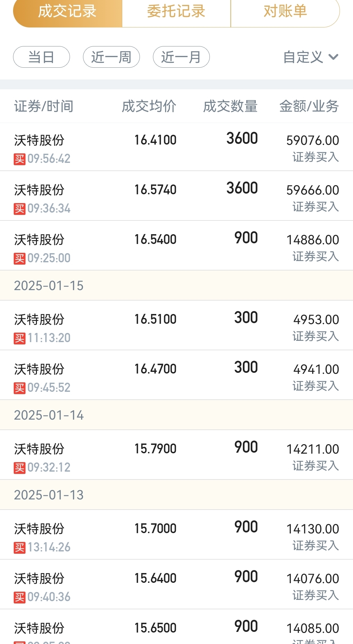Click the red 买 icon at 09:56:42
This screenshot has width=353, height=644.
coord(20,159)
